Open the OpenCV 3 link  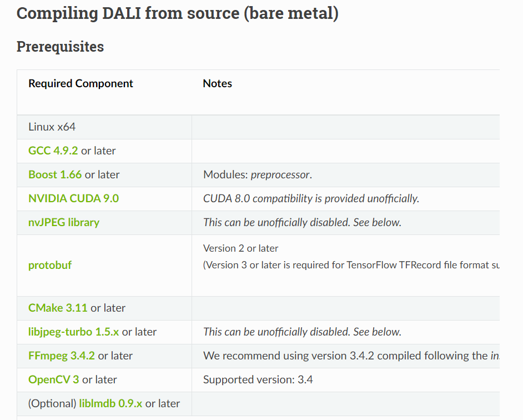point(53,379)
